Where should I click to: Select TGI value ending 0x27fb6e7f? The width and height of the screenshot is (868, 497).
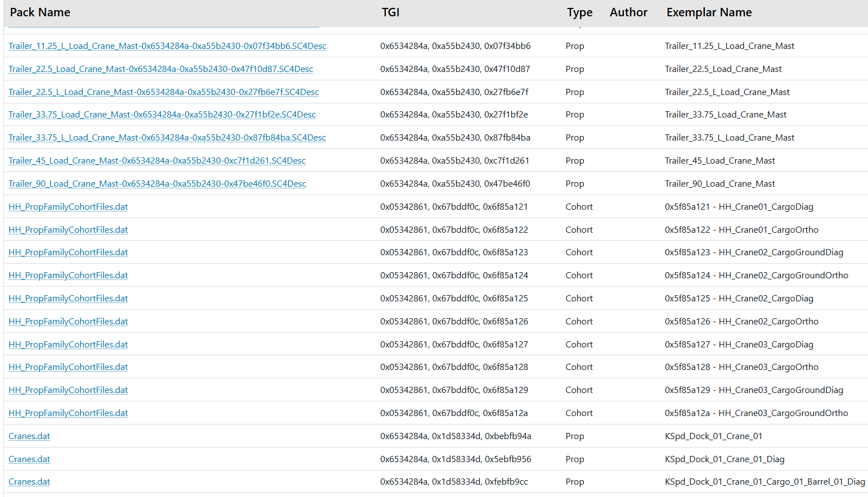pos(454,92)
